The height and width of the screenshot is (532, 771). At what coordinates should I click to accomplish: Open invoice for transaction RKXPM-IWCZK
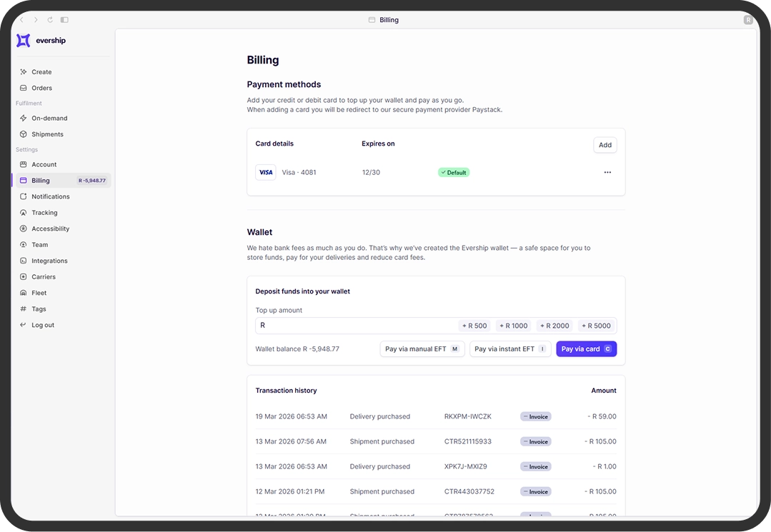click(x=535, y=417)
